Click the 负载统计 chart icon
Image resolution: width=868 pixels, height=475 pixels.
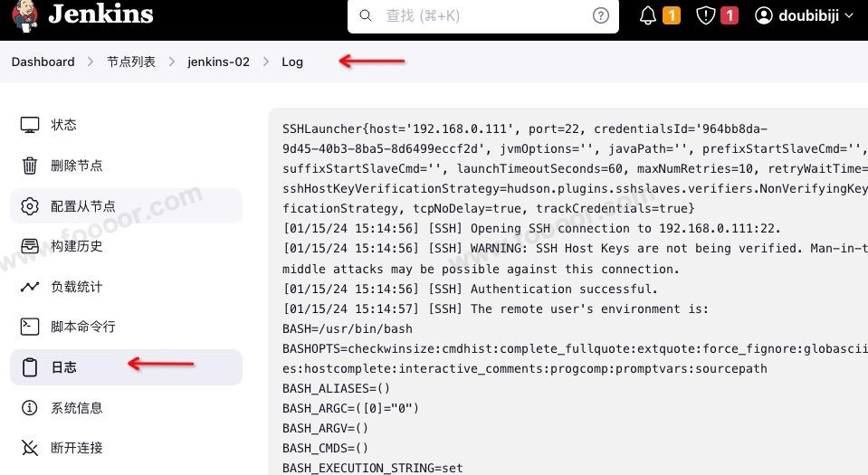(30, 287)
